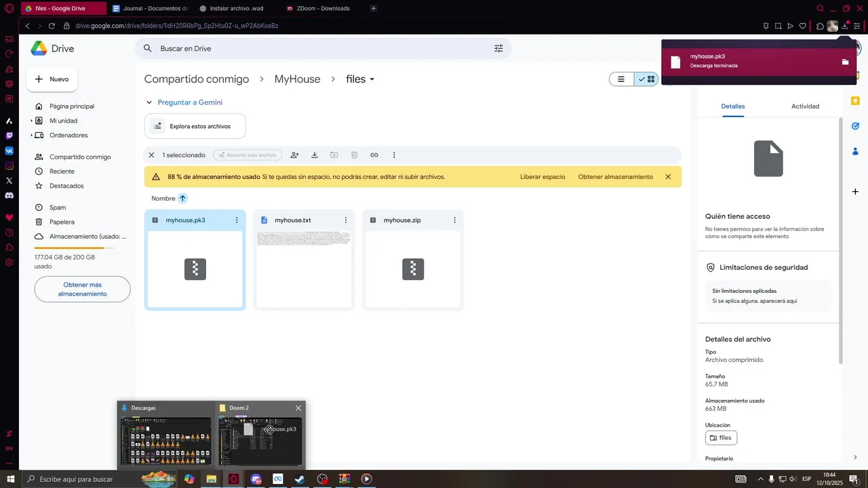Expand Ordenadores tree in sidebar
The width and height of the screenshot is (868, 488).
tap(31, 136)
